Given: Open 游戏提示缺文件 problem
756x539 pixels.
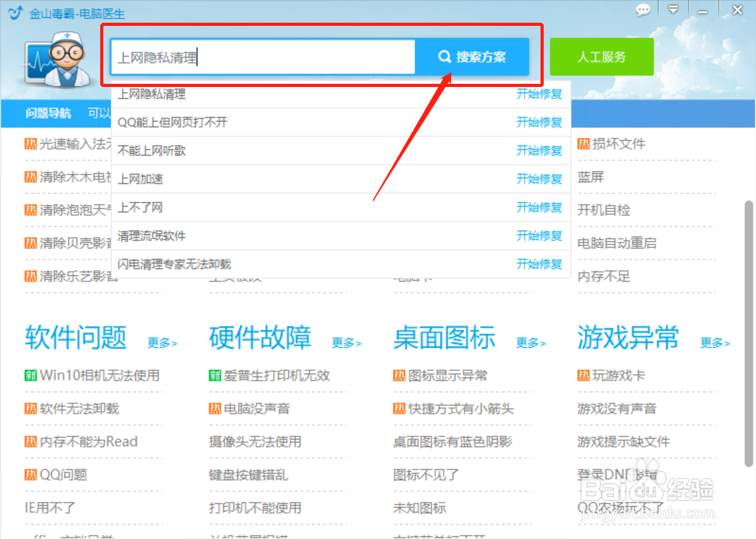Looking at the screenshot, I should tap(624, 441).
